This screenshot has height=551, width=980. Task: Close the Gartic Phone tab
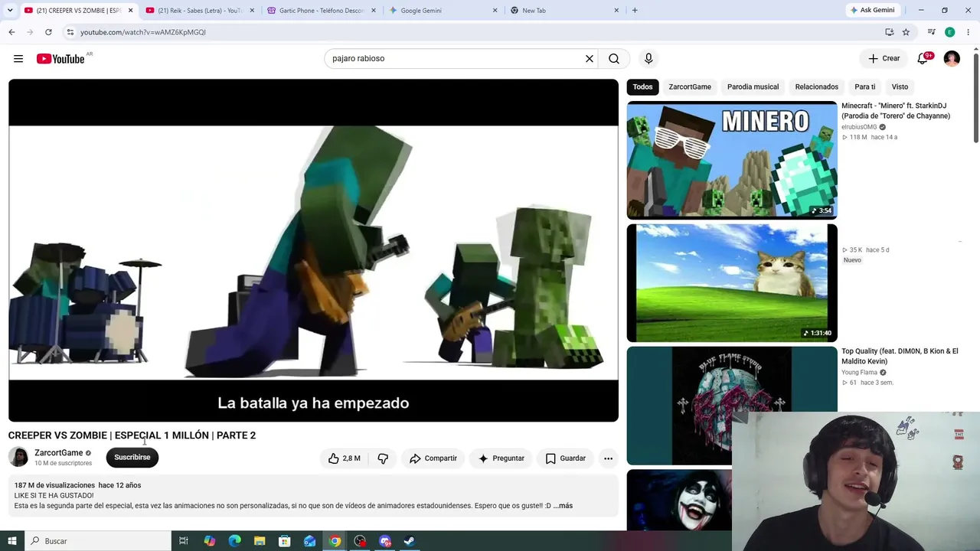pos(373,11)
